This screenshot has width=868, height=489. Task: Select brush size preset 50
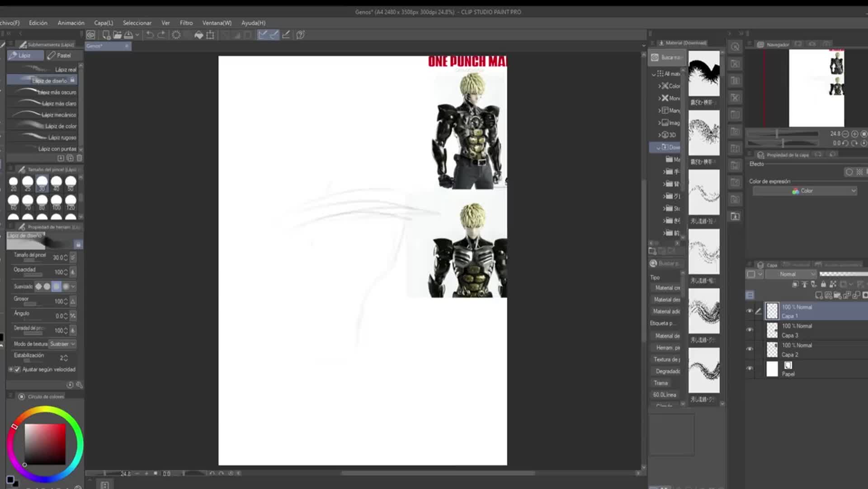pyautogui.click(x=71, y=183)
